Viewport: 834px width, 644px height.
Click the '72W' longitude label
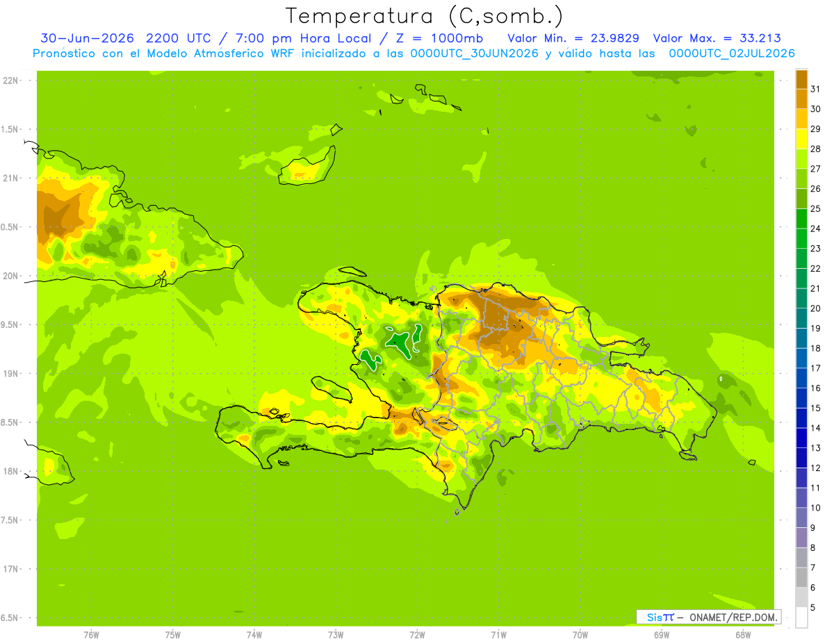[x=417, y=635]
